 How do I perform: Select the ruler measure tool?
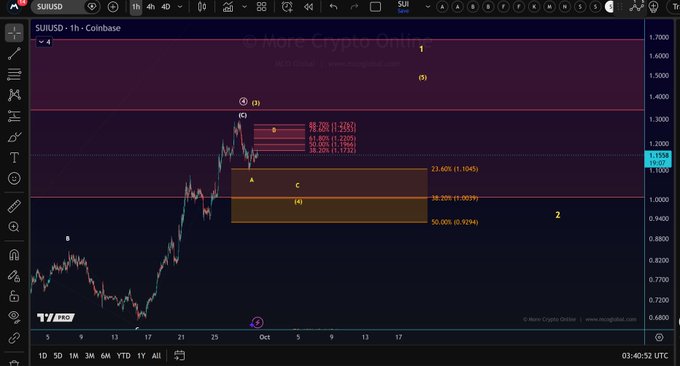[x=14, y=206]
